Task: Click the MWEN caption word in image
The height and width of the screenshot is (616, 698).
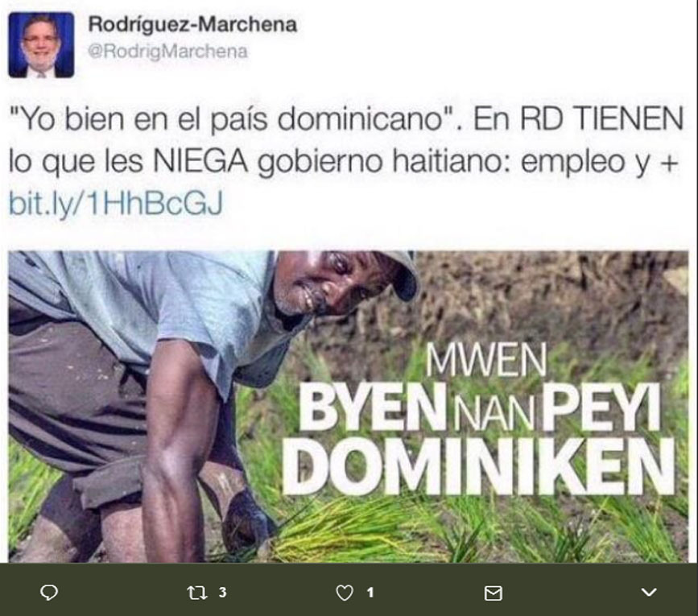Action: (x=486, y=361)
